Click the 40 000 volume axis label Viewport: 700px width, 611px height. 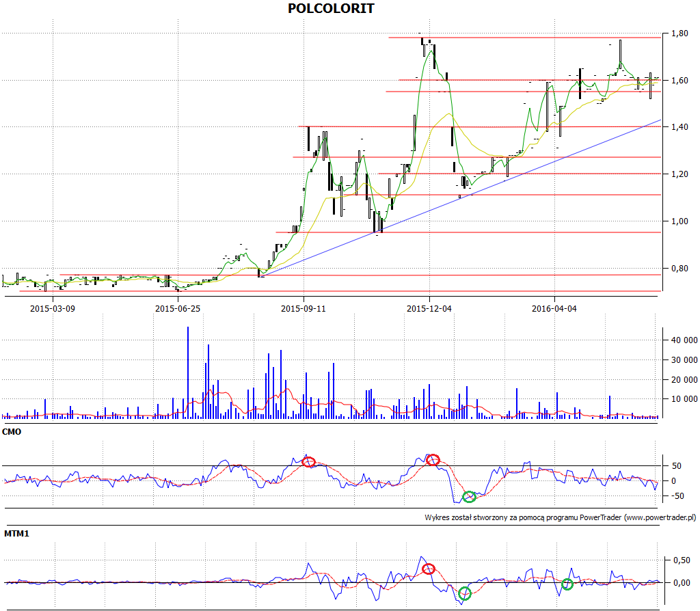[684, 340]
